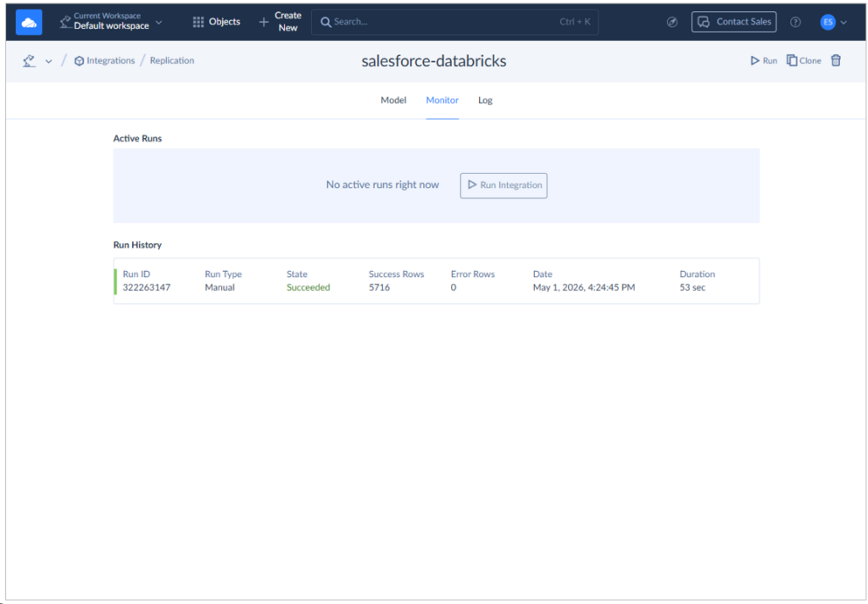The image size is (868, 604).
Task: Click the Run button in header
Action: [764, 61]
